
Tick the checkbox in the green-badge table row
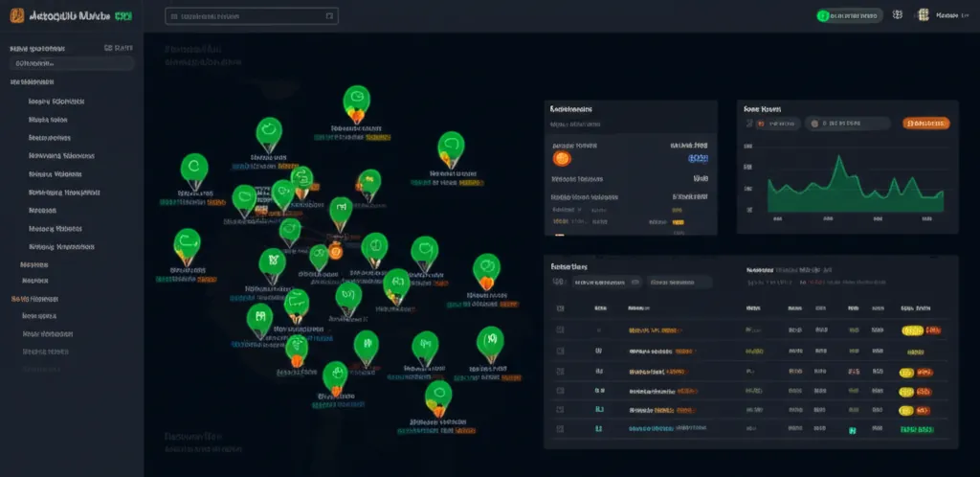click(560, 429)
